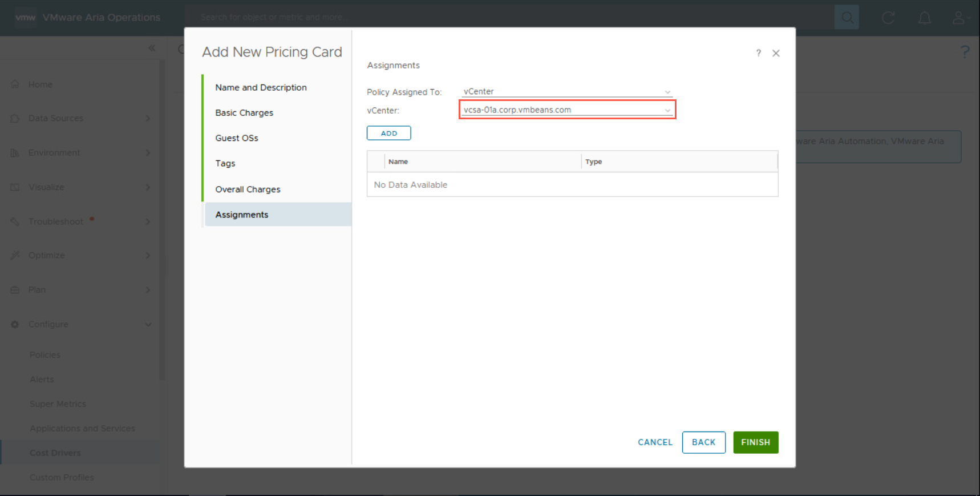Open the Overall Charges step
Viewport: 980px width, 496px height.
click(248, 189)
